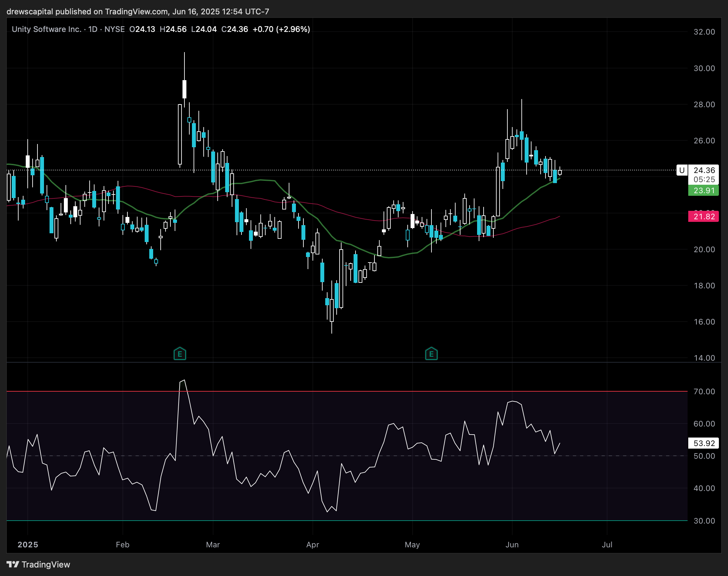728x576 pixels.
Task: Click the pink 21.82 moving average label
Action: point(703,217)
